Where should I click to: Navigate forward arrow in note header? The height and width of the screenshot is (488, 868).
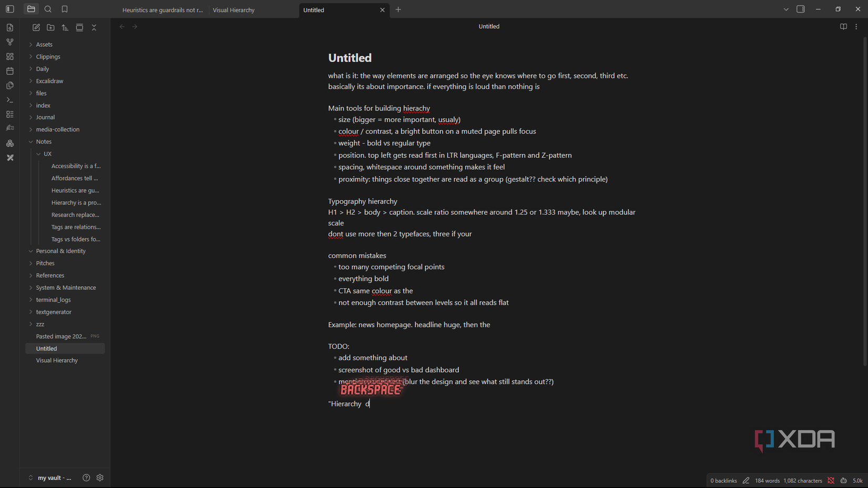(135, 26)
